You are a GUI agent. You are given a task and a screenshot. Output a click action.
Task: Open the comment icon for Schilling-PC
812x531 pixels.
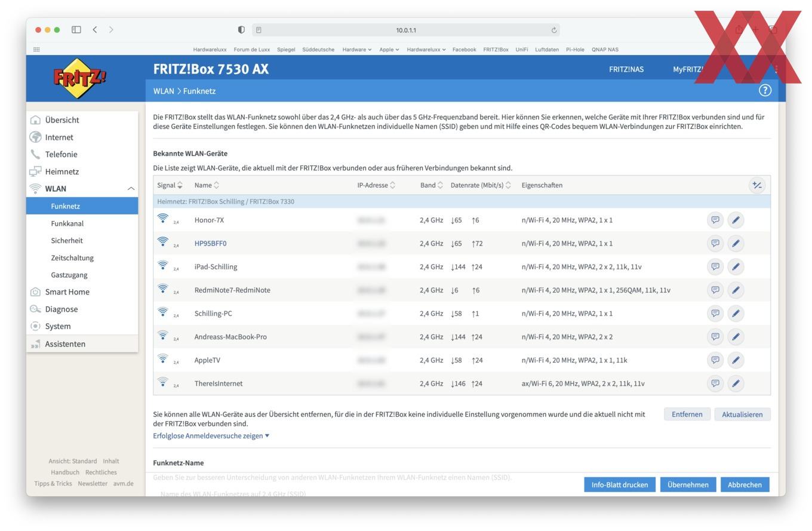click(x=715, y=313)
